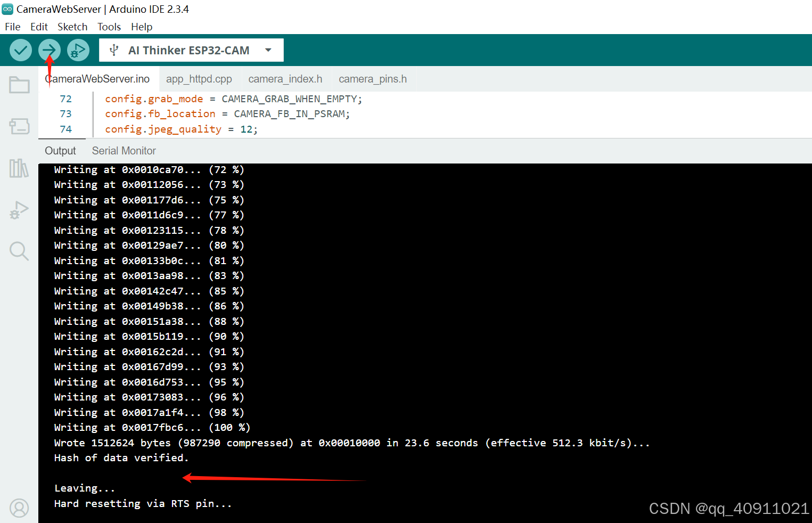This screenshot has height=523, width=812.
Task: Open the Boards Manager sidebar icon
Action: (x=19, y=126)
